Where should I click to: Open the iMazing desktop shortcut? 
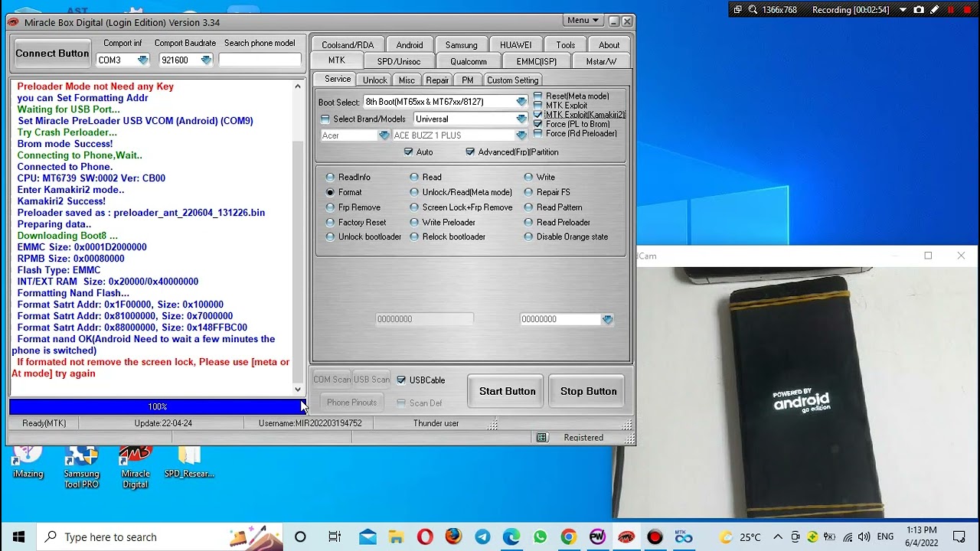coord(28,463)
